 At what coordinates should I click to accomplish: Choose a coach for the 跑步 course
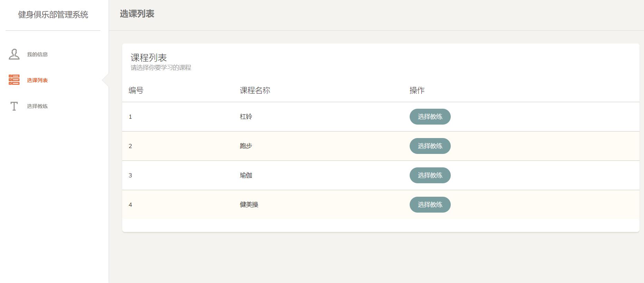(x=430, y=146)
